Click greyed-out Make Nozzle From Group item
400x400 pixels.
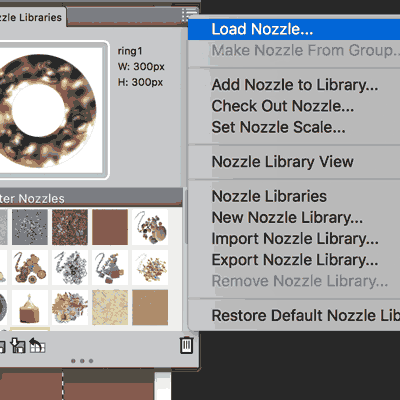pos(294,50)
